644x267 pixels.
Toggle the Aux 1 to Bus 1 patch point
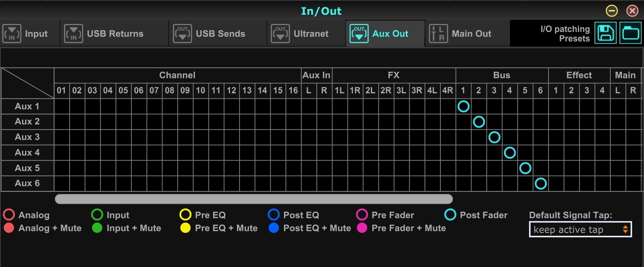[x=463, y=106]
